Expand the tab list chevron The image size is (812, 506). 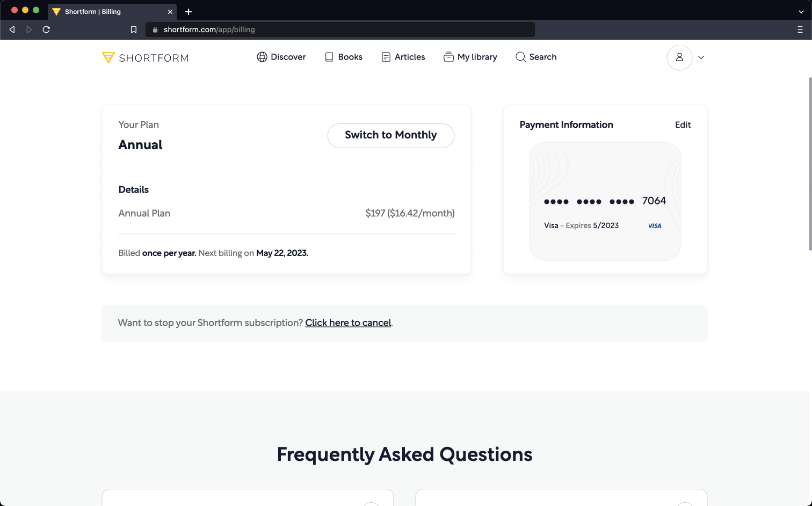pos(801,12)
